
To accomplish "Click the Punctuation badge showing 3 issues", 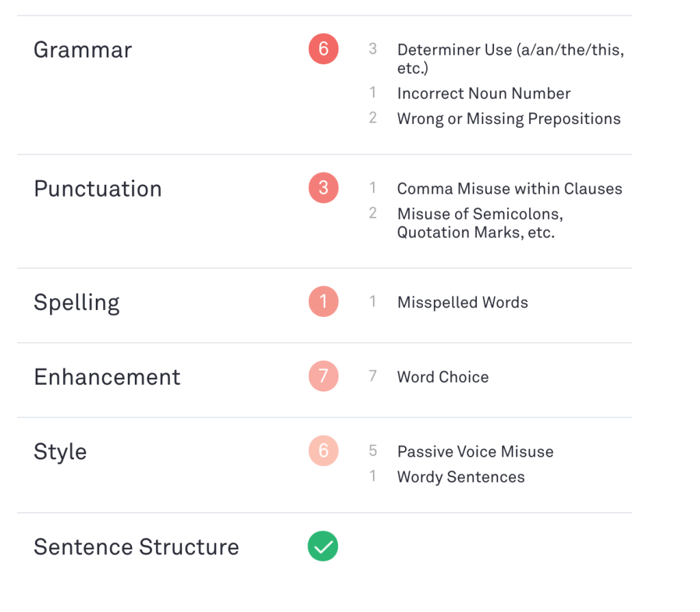I will 324,189.
